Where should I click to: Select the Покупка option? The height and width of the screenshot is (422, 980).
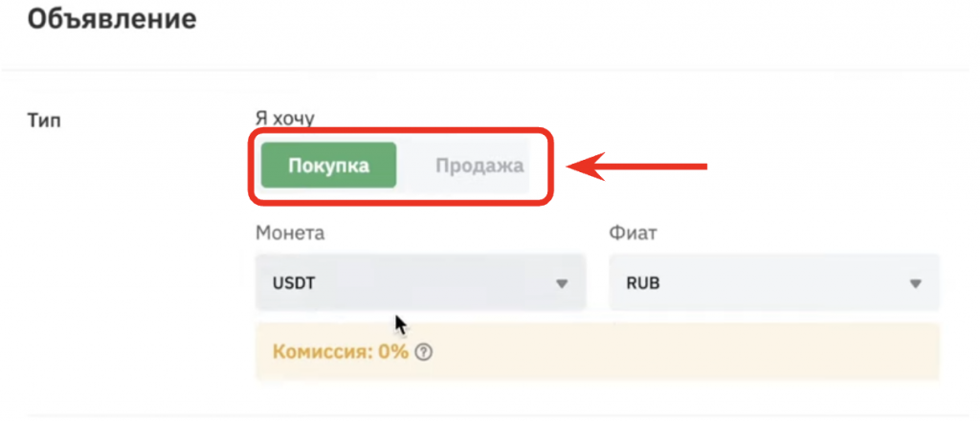point(328,166)
